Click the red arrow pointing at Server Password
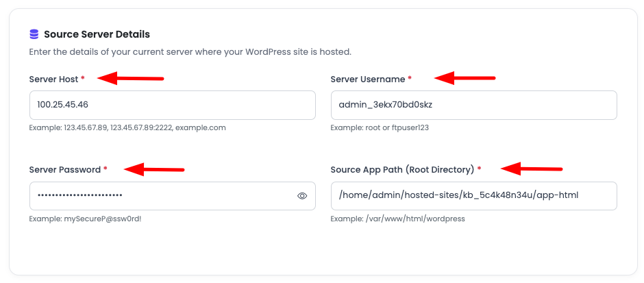This screenshot has width=644, height=283. [x=154, y=169]
